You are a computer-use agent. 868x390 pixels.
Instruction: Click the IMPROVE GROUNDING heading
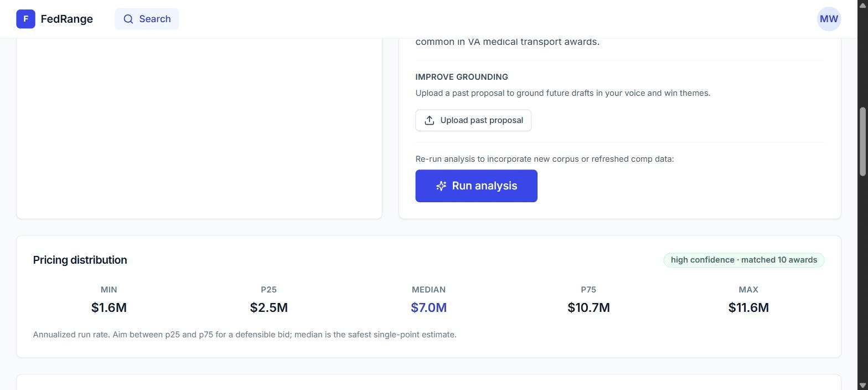pos(462,77)
